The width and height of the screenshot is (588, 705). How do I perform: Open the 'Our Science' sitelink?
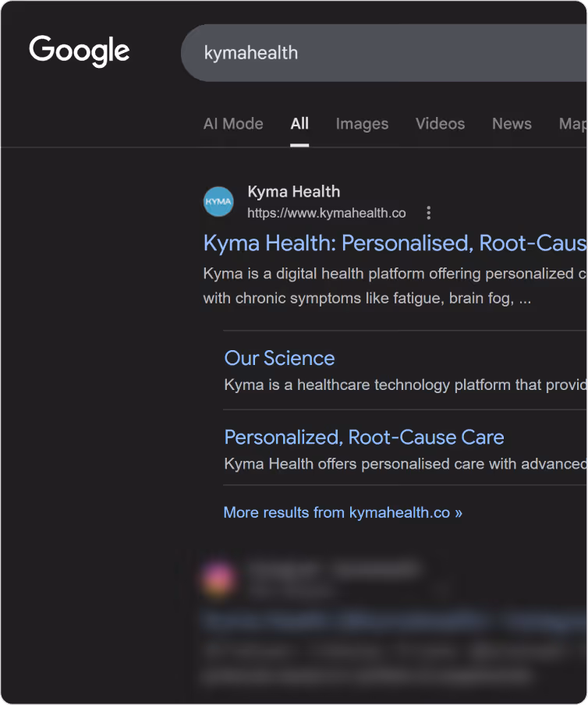279,358
